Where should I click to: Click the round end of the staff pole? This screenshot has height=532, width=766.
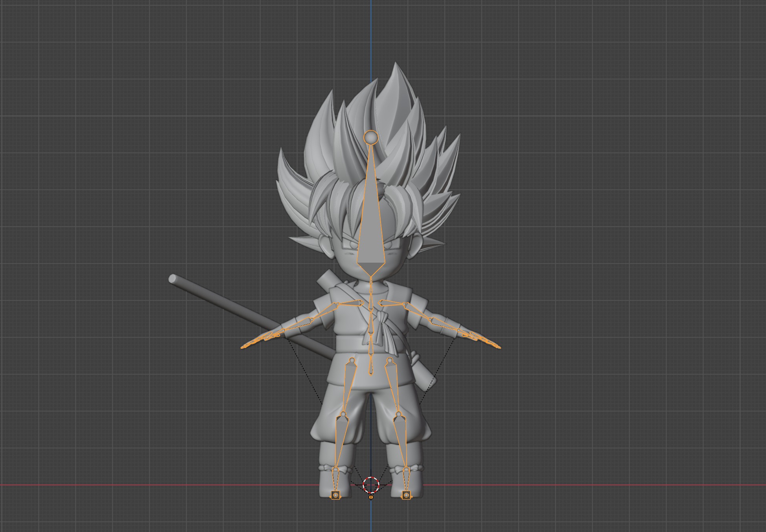[x=172, y=279]
